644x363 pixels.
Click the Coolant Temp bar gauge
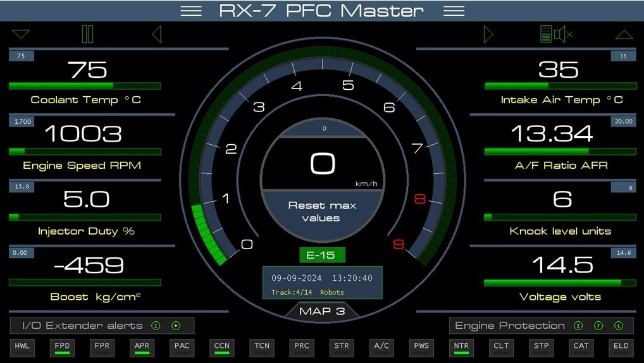pyautogui.click(x=85, y=86)
